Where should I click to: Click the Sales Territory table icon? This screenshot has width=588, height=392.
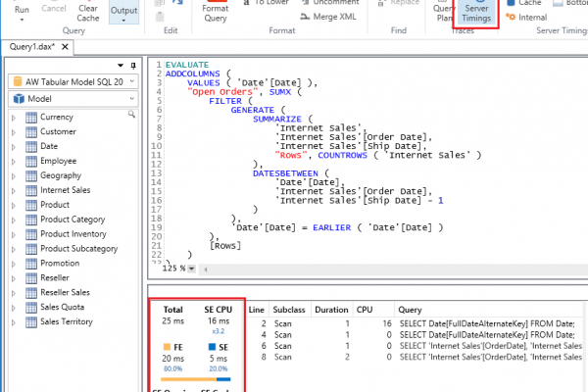tap(31, 322)
